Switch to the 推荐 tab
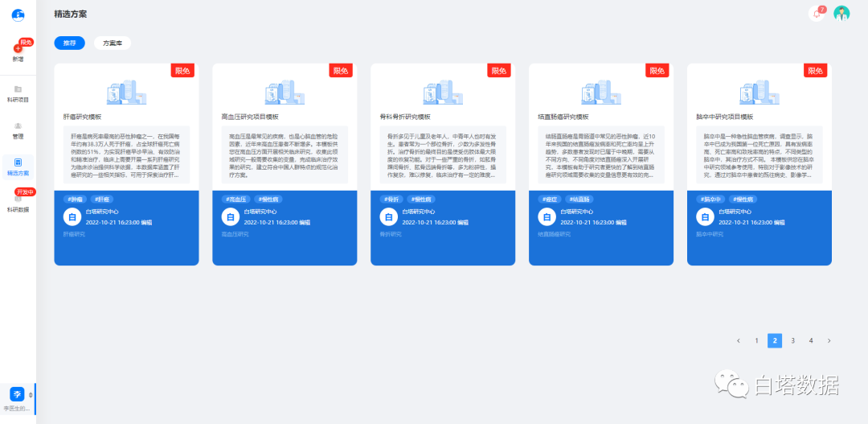The width and height of the screenshot is (868, 424). (x=70, y=43)
